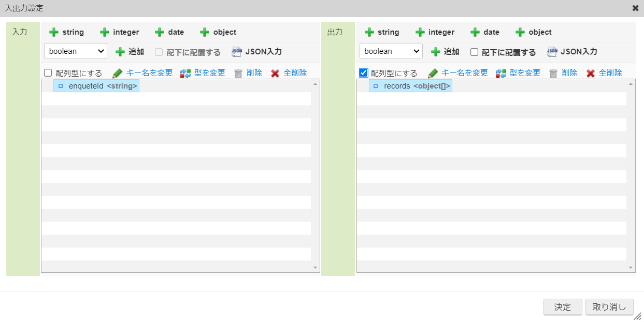Image resolution: width=644 pixels, height=322 pixels.
Task: Open JSON入力 for the 出力 panel
Action: tap(572, 52)
